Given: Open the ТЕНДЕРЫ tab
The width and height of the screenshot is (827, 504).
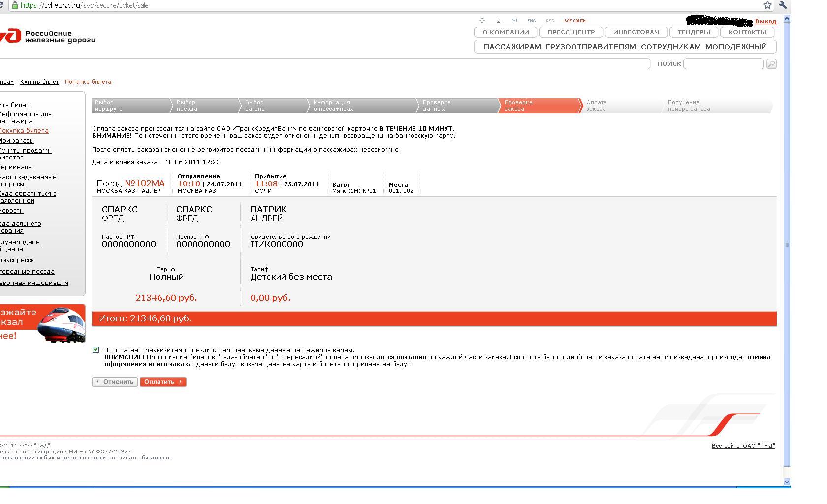Looking at the screenshot, I should coord(694,32).
